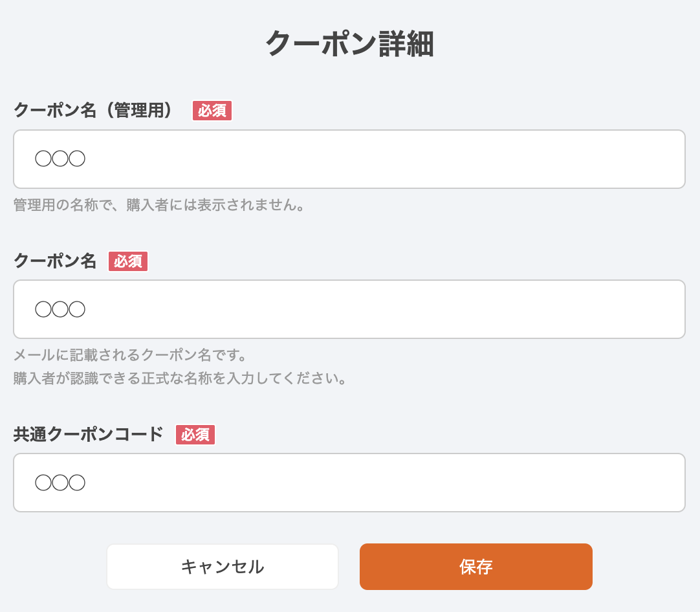Click inside the orange 保存 button label
700x612 pixels.
(476, 566)
